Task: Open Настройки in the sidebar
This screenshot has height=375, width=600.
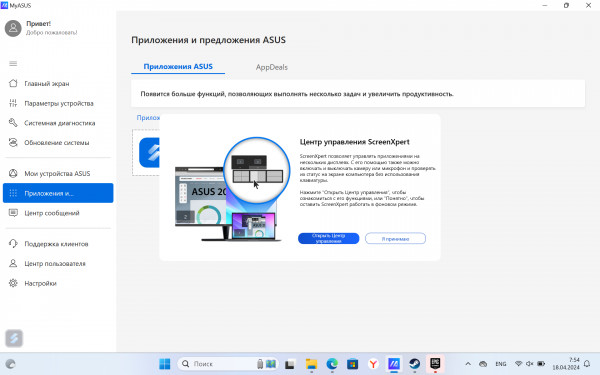Action: 41,283
